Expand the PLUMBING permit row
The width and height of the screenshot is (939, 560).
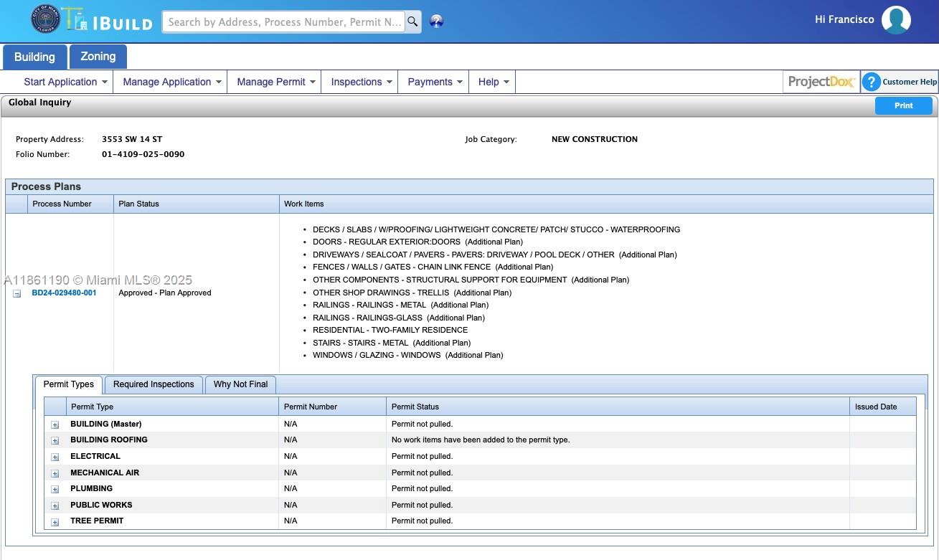point(55,489)
